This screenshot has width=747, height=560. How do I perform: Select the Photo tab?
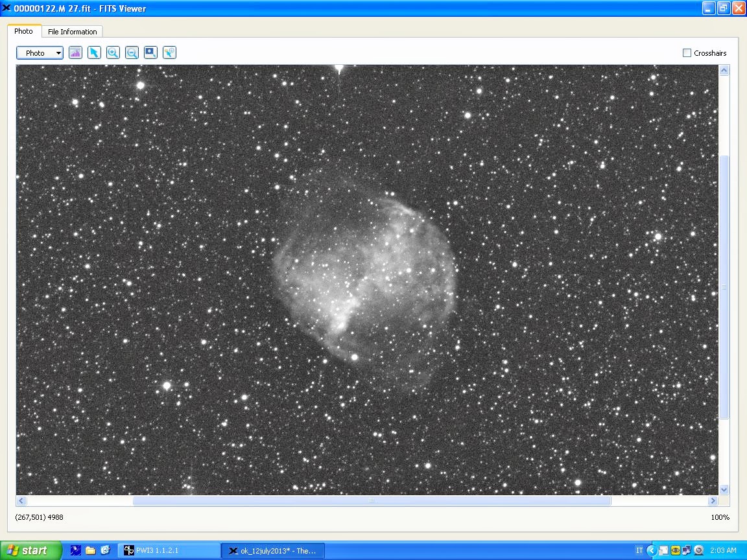pyautogui.click(x=24, y=31)
